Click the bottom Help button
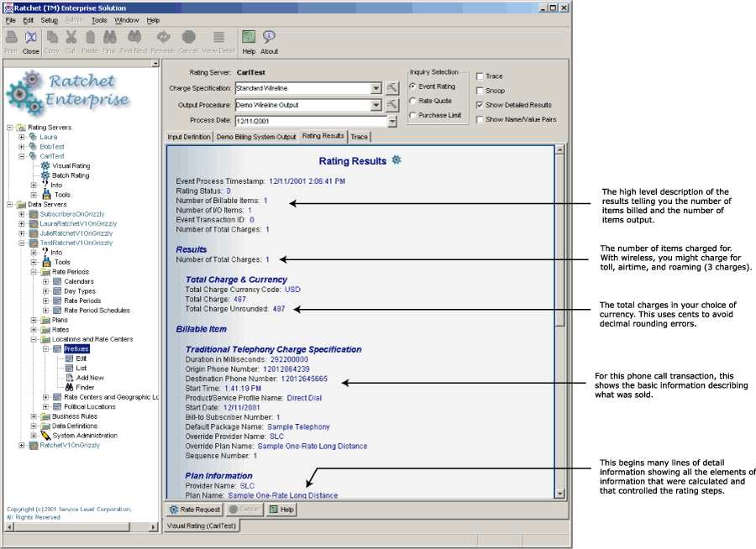 [x=281, y=510]
